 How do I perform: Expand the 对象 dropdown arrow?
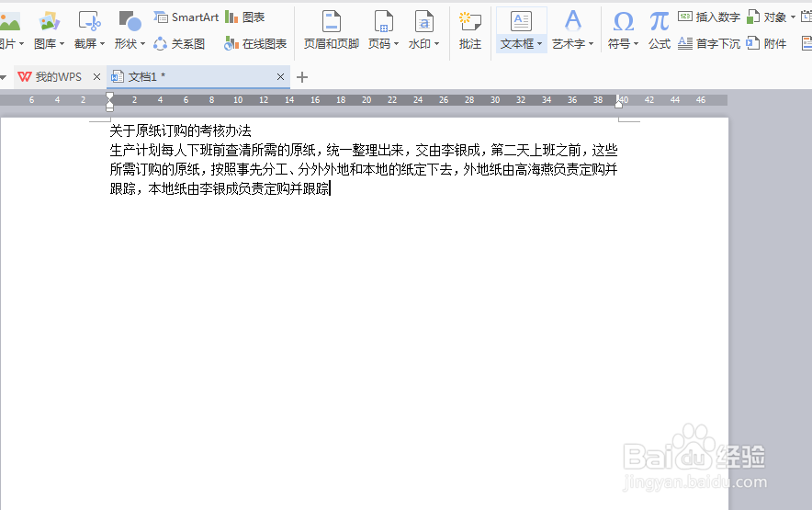(793, 17)
